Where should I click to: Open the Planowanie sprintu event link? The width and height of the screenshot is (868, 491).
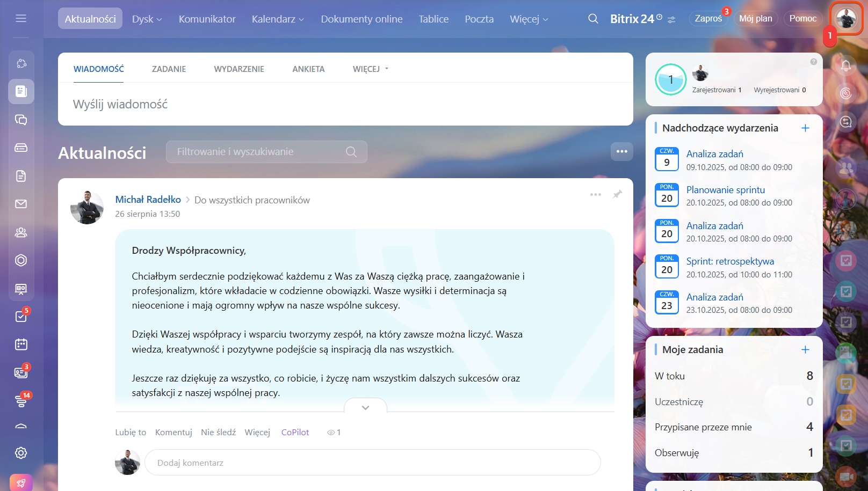click(x=725, y=190)
